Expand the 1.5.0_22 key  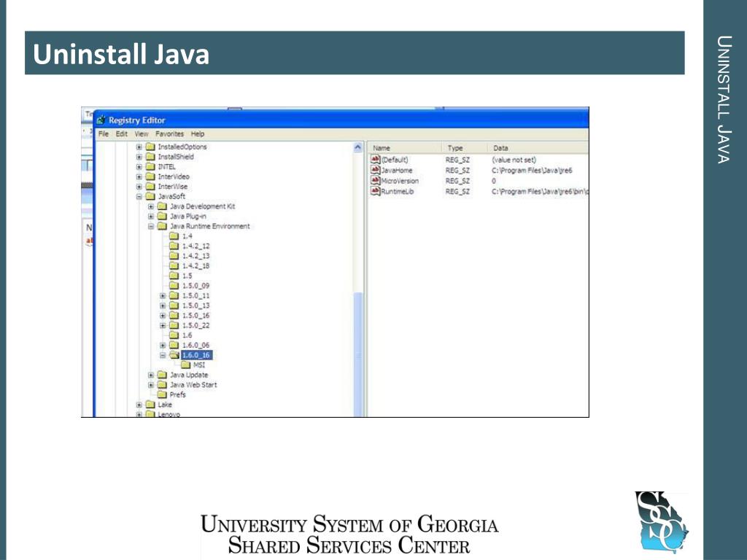(163, 326)
